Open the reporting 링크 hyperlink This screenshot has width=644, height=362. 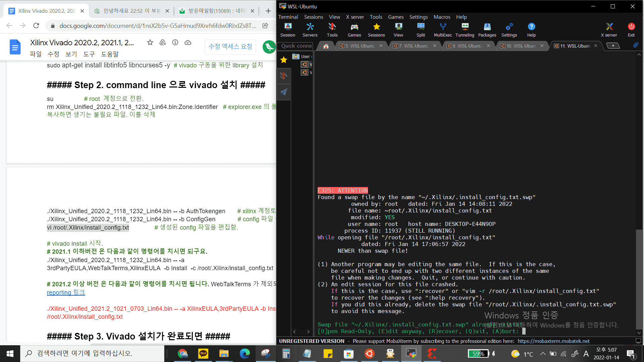[66, 292]
